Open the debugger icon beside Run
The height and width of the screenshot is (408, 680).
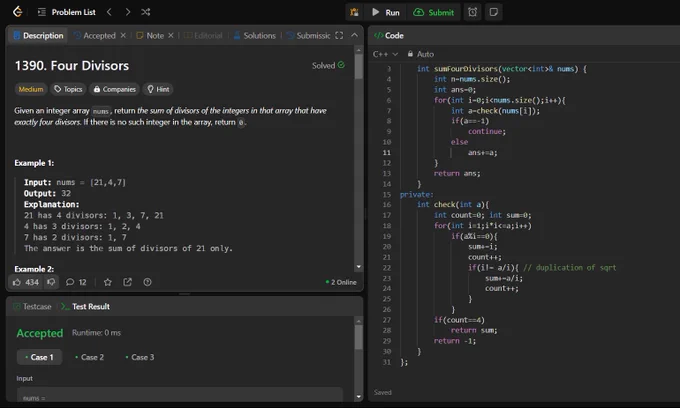point(354,12)
